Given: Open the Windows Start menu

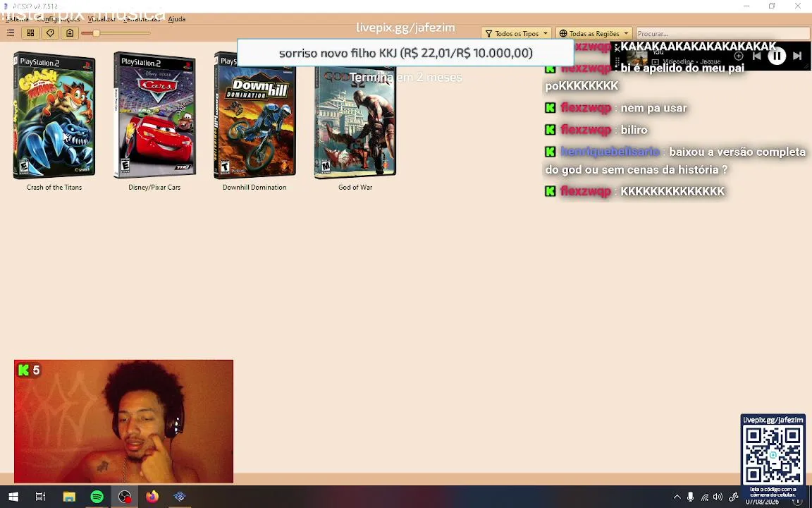Looking at the screenshot, I should pos(13,497).
